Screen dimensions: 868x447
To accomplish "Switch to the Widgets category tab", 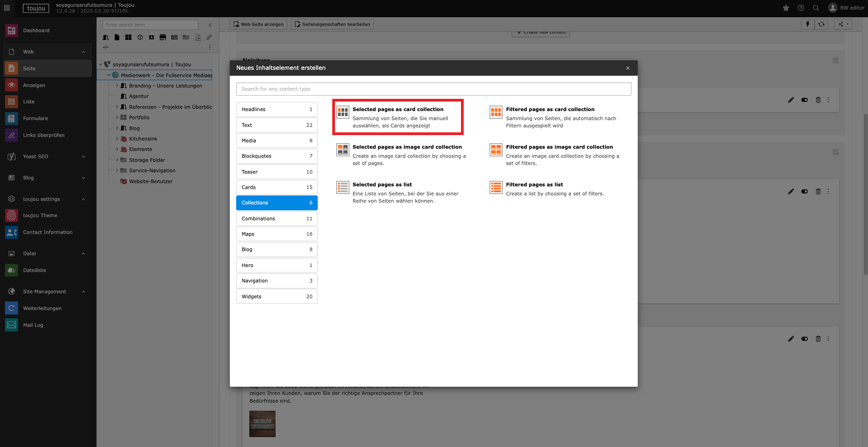I will (276, 296).
